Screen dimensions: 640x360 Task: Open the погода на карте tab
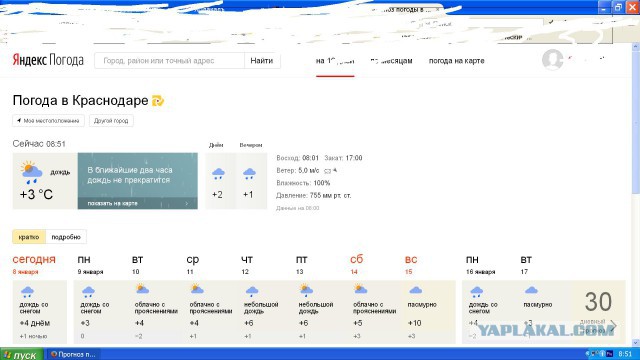(x=456, y=61)
